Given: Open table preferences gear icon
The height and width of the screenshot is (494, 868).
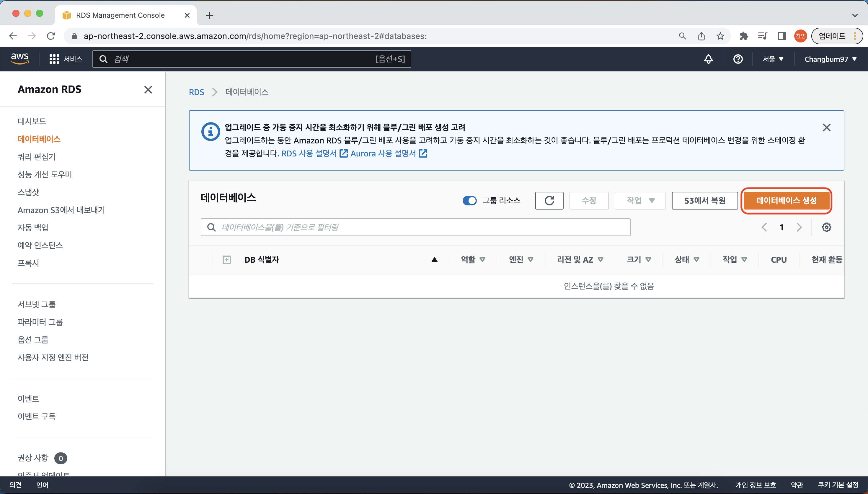Looking at the screenshot, I should click(x=826, y=227).
